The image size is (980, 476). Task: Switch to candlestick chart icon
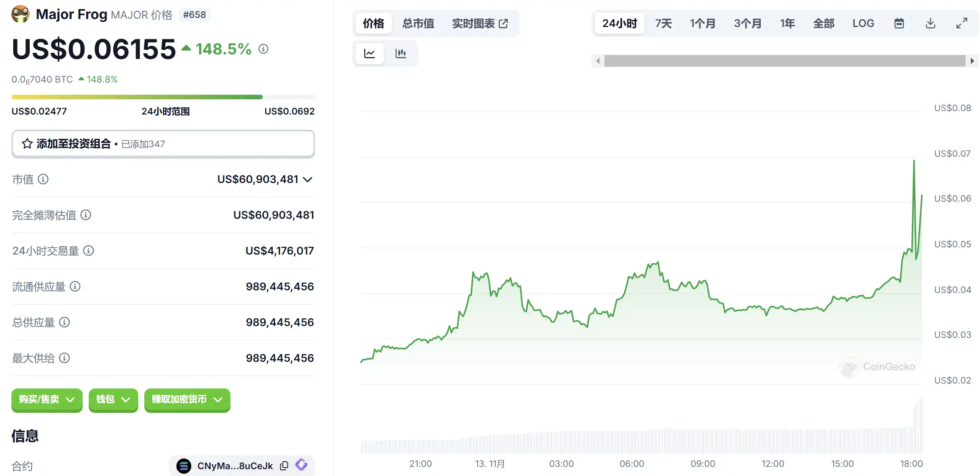(400, 53)
